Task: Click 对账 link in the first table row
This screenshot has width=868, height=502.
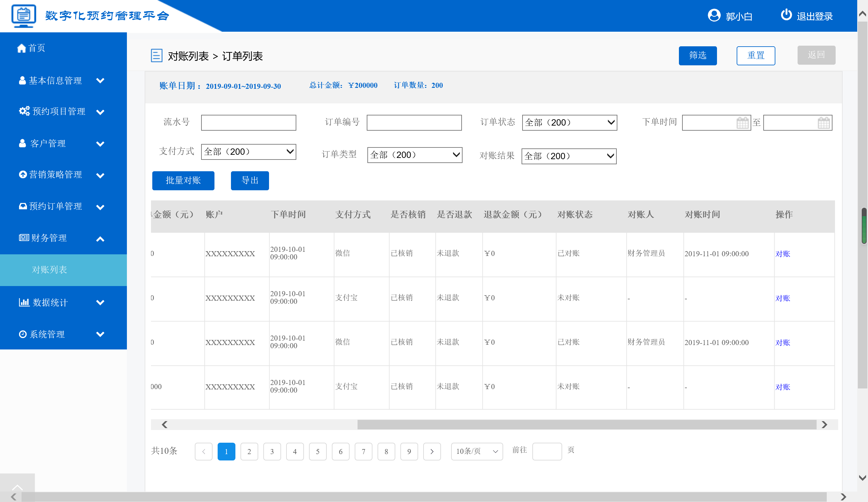Action: click(x=783, y=254)
